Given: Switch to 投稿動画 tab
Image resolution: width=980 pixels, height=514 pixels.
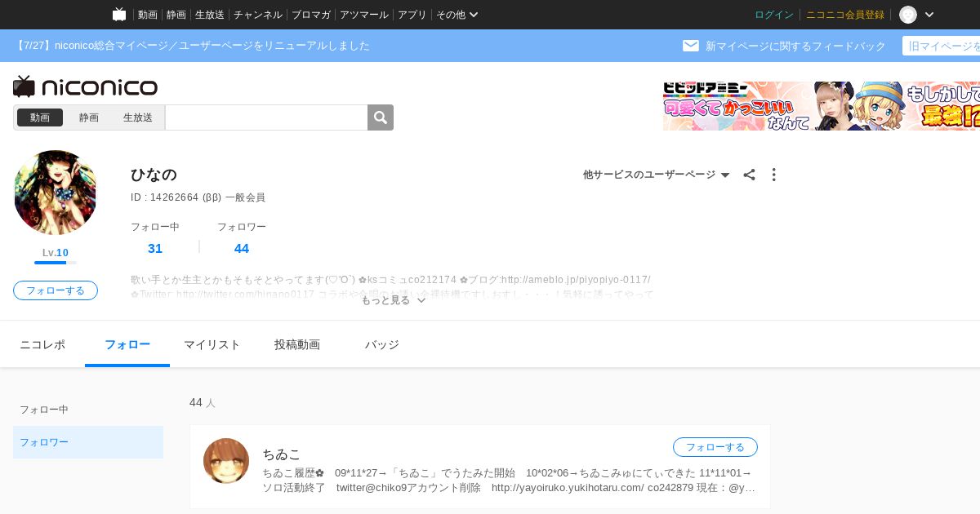Looking at the screenshot, I should [x=297, y=344].
